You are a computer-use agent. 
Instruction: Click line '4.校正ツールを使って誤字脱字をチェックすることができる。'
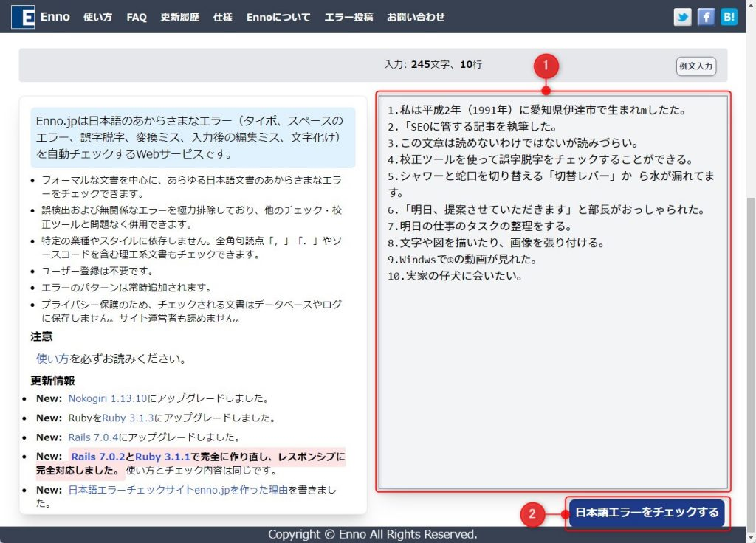(x=540, y=159)
